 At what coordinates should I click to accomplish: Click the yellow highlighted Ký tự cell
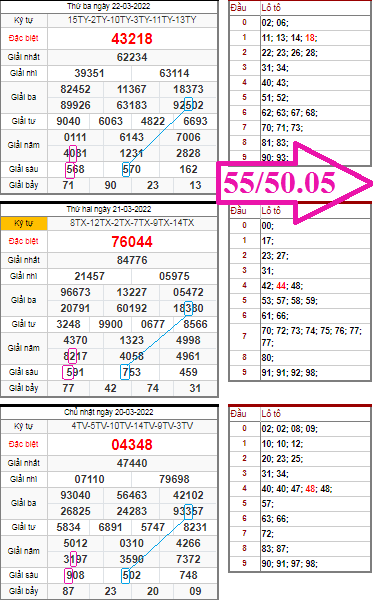click(x=24, y=223)
